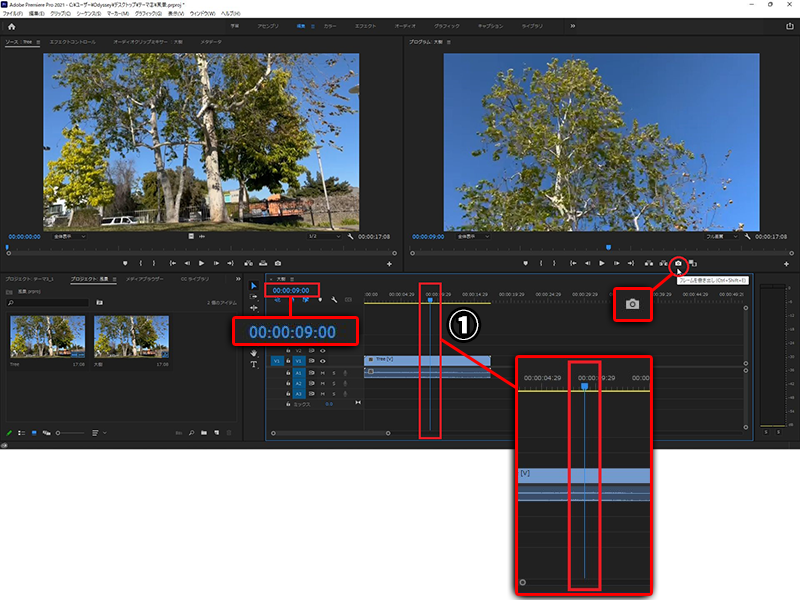
Task: Click the New Bin folder icon in Project panel
Action: tap(203, 433)
